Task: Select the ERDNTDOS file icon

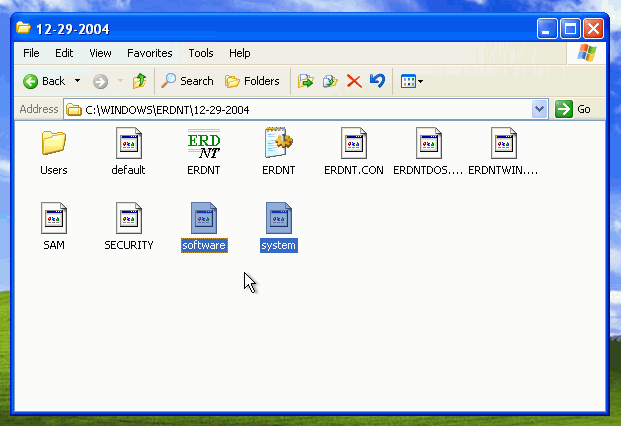Action: pos(429,143)
